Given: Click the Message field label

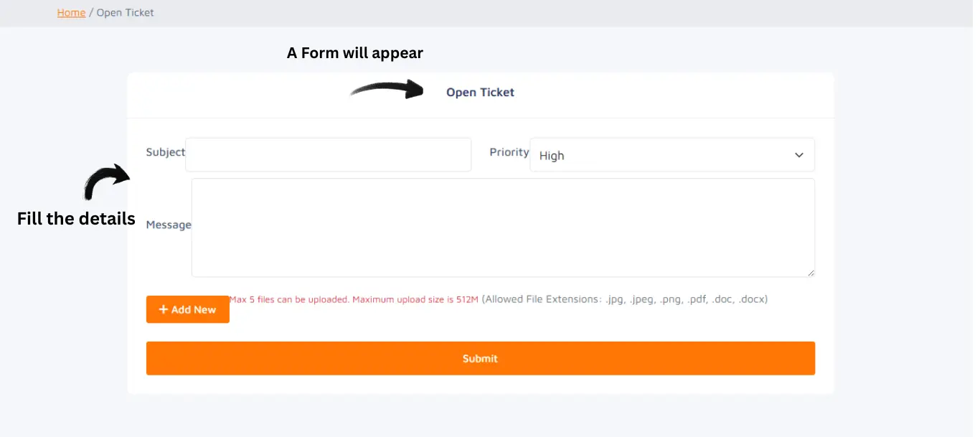Looking at the screenshot, I should [x=169, y=225].
